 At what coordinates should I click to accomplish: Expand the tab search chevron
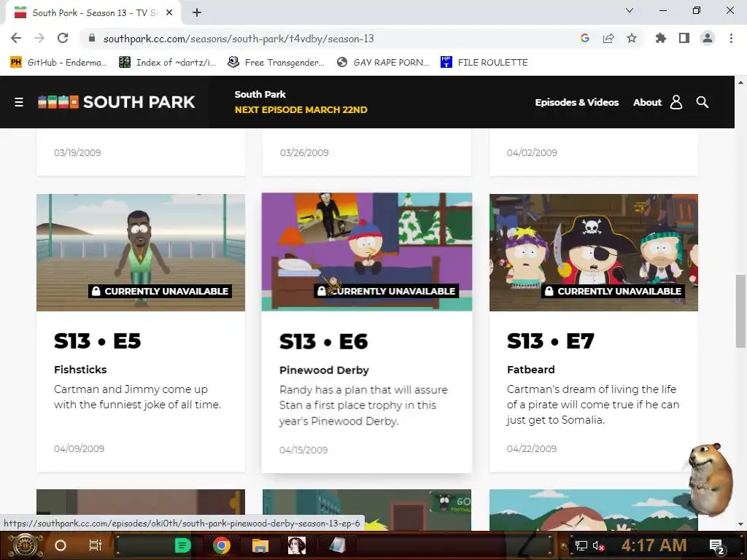pos(630,10)
